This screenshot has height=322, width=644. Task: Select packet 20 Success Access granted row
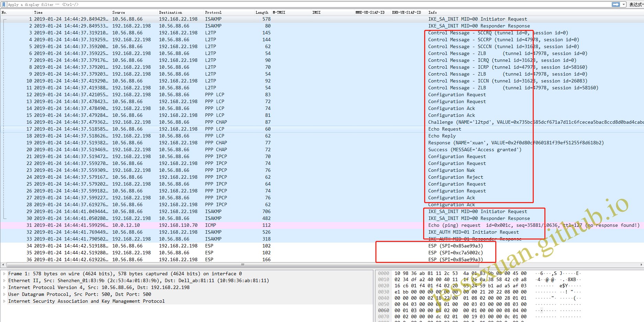[322, 150]
